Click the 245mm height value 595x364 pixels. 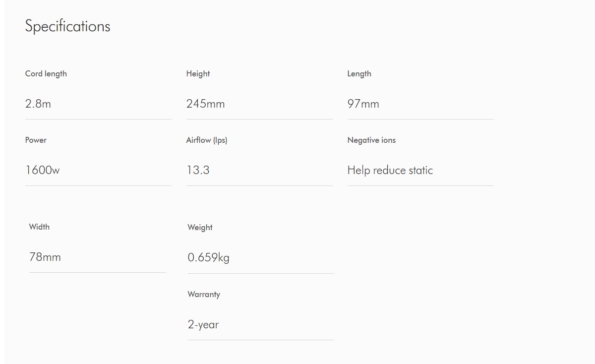pyautogui.click(x=205, y=104)
